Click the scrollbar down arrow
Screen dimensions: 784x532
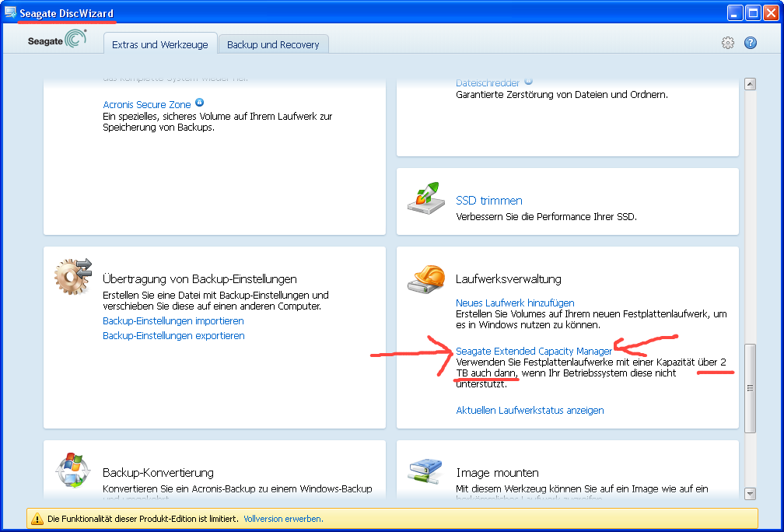pyautogui.click(x=750, y=494)
